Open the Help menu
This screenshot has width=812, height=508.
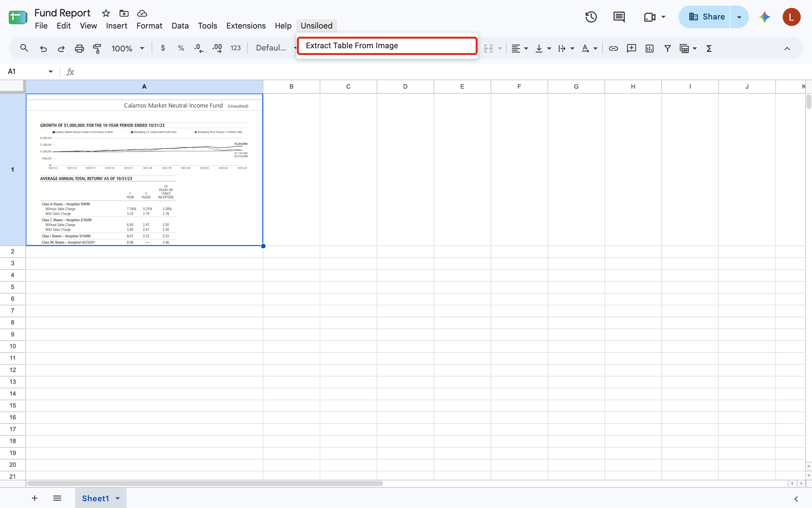pos(283,26)
